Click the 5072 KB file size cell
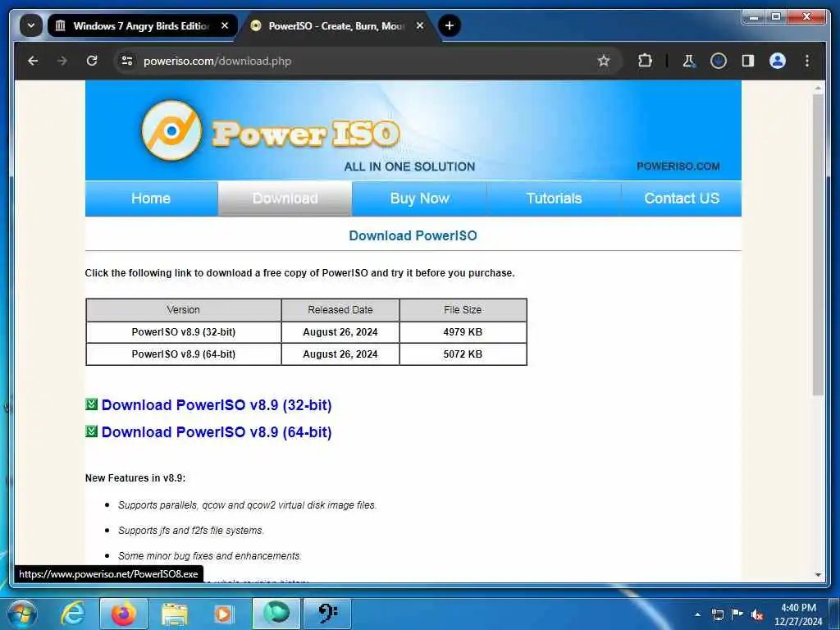The image size is (840, 630). pos(463,354)
